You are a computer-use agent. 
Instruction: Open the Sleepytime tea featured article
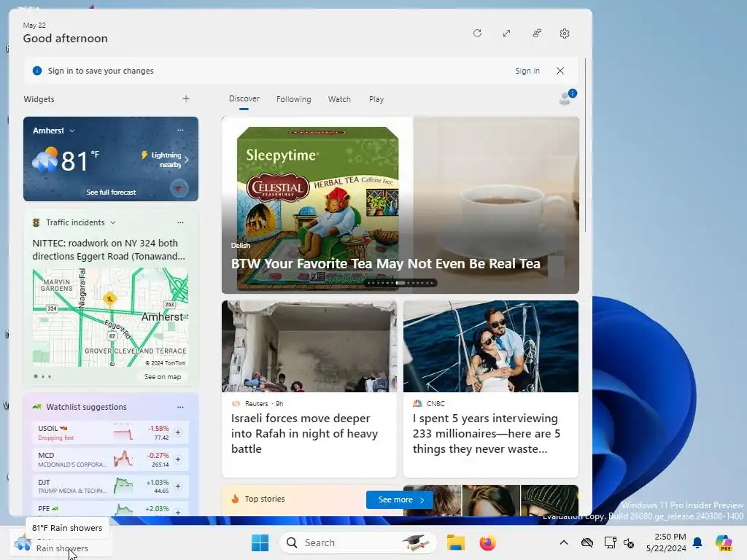400,205
